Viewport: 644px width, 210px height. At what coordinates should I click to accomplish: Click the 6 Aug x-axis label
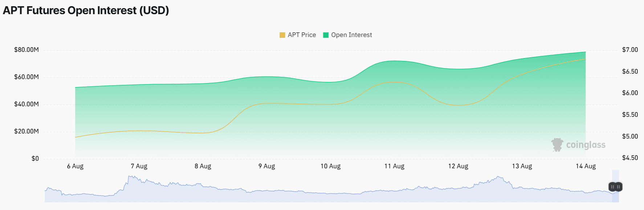tap(75, 166)
